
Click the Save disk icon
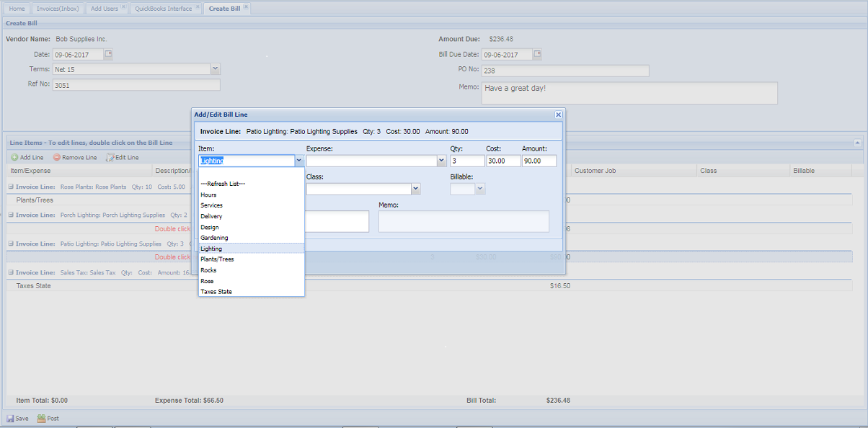point(11,418)
